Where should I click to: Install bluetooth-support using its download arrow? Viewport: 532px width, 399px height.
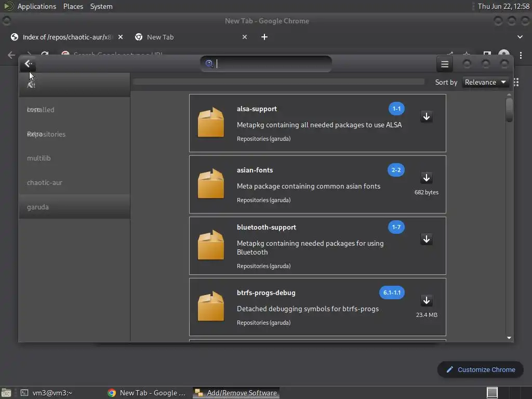coord(427,239)
